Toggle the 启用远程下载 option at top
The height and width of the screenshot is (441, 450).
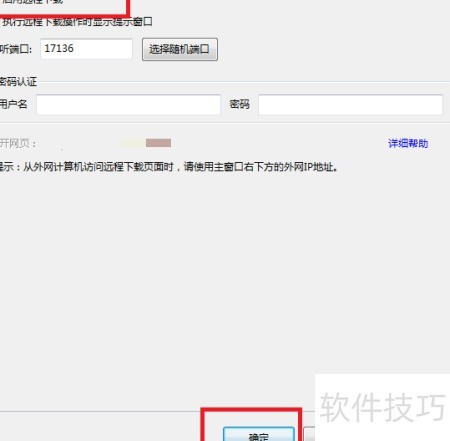[32, 2]
